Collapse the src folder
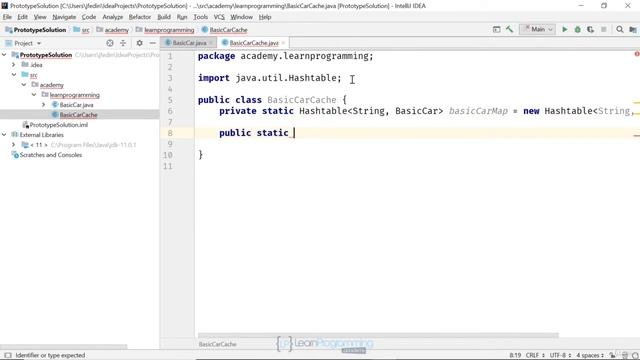This screenshot has height=360, width=640. (x=14, y=75)
